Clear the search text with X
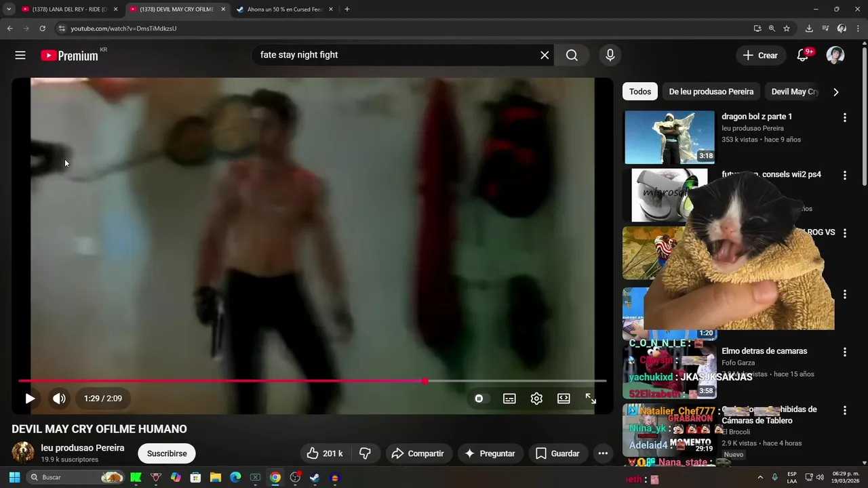This screenshot has width=868, height=488. coord(545,56)
